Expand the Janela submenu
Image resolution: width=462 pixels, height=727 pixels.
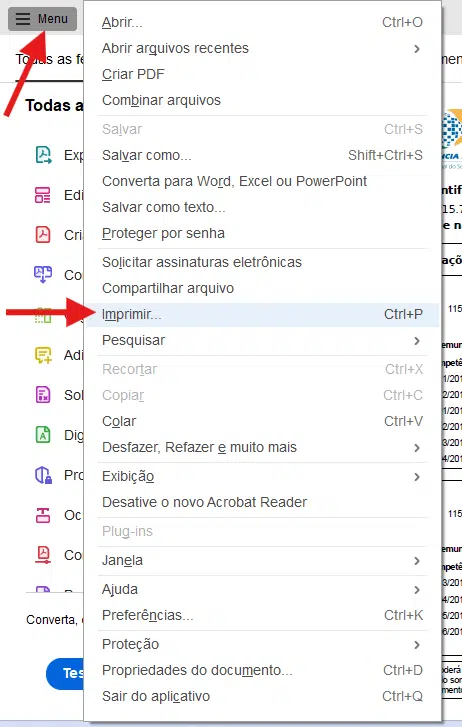point(262,560)
